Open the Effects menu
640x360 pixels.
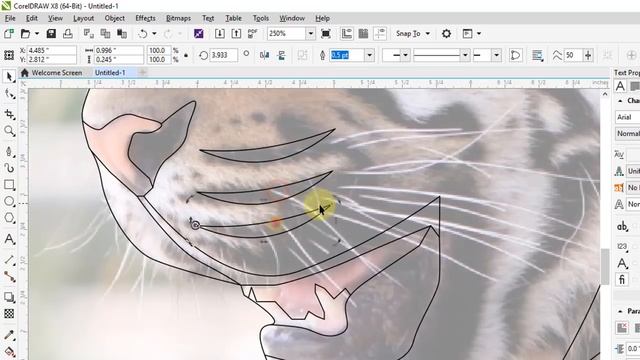(x=145, y=18)
